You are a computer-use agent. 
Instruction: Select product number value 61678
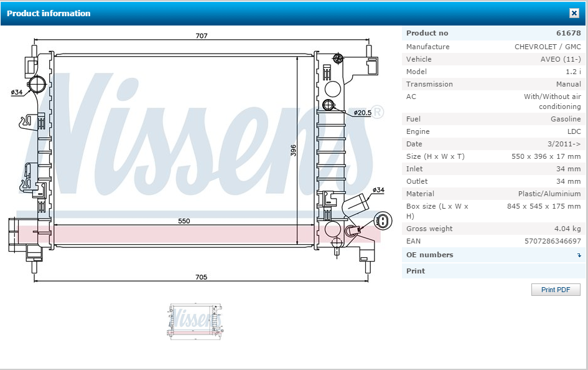[569, 33]
